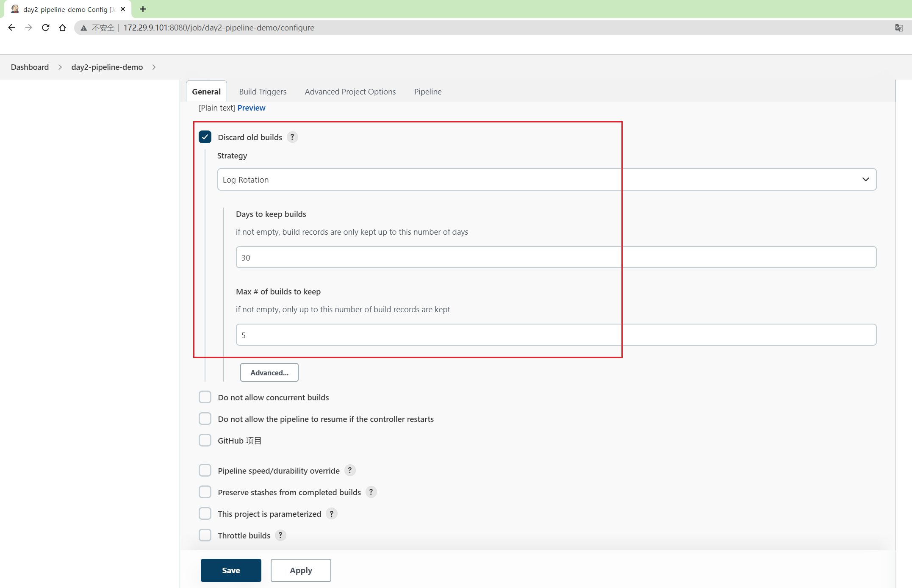Check Pipeline speed/durability override
Screen dimensions: 912x588
pos(205,470)
